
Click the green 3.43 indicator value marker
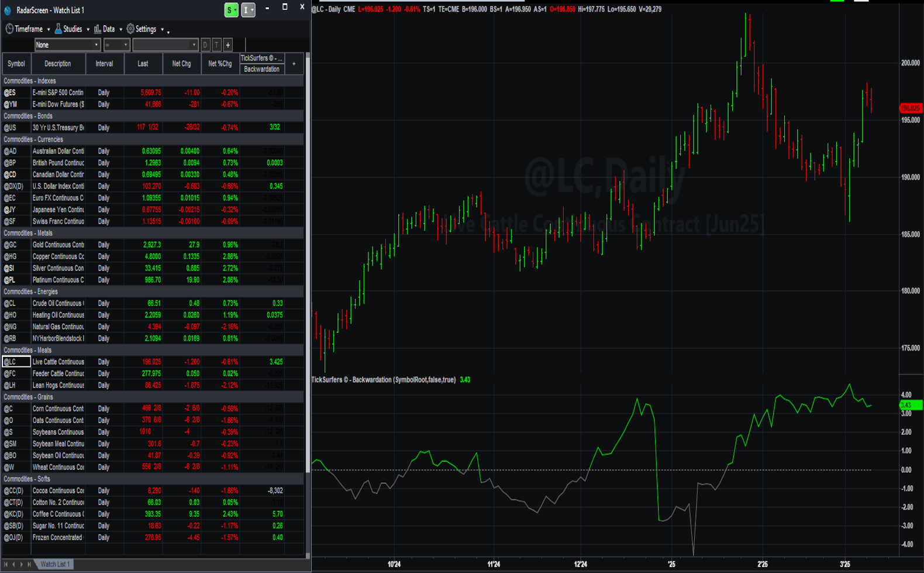point(911,405)
